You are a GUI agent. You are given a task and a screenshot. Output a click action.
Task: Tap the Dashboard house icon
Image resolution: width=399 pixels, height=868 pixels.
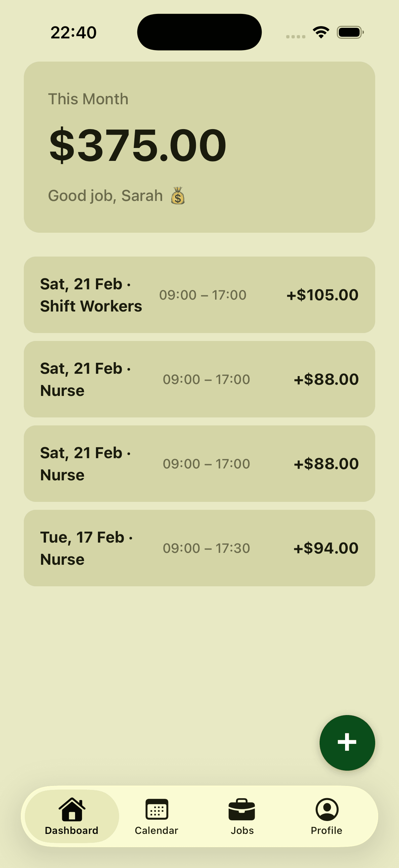click(72, 809)
